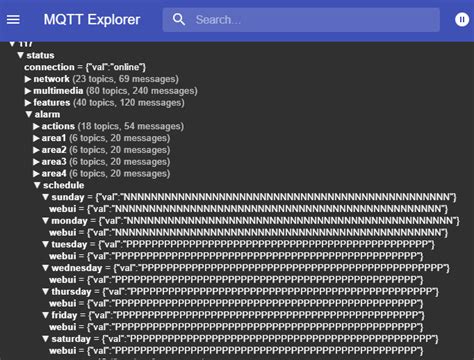The width and height of the screenshot is (474, 360).
Task: Expand the area1 topic
Action: tap(36, 138)
